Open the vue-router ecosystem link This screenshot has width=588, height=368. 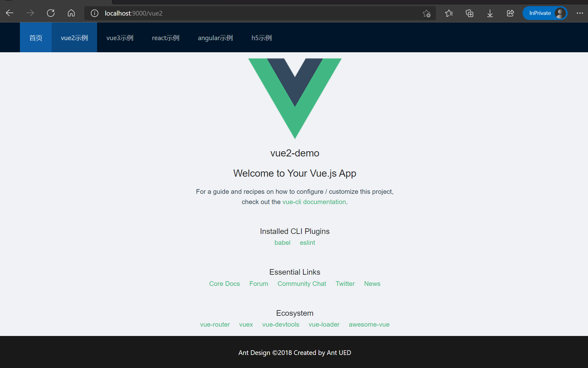pos(215,324)
